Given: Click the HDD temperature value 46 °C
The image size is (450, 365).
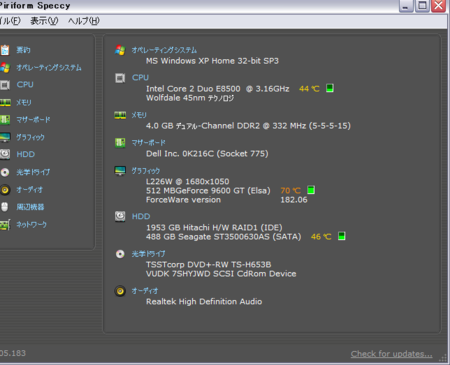Looking at the screenshot, I should pyautogui.click(x=321, y=237).
